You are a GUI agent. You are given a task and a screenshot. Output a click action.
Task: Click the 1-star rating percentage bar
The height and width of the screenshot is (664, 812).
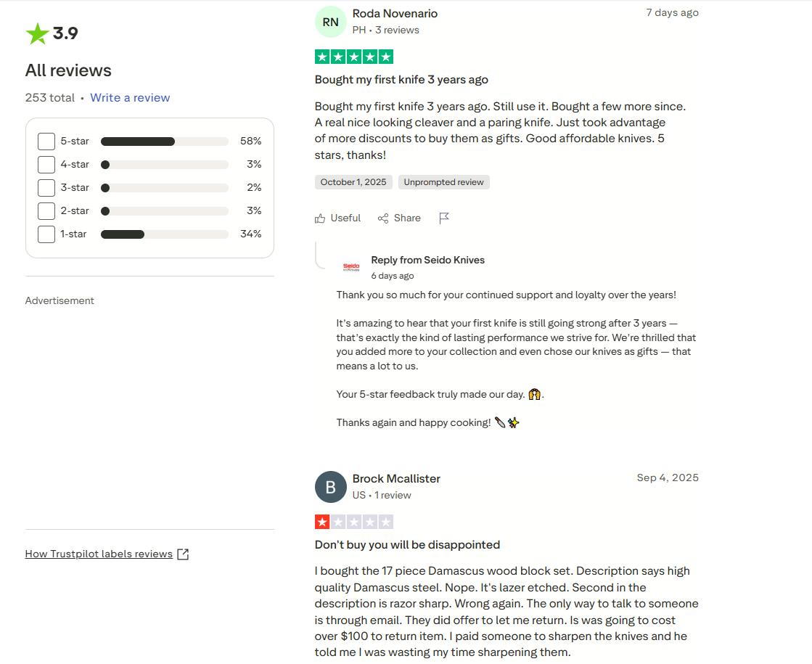(x=164, y=234)
